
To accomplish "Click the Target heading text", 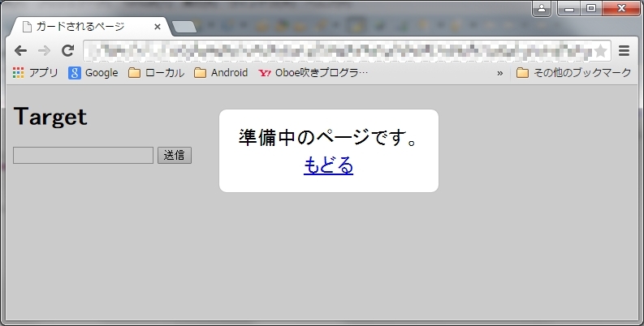I will 50,117.
